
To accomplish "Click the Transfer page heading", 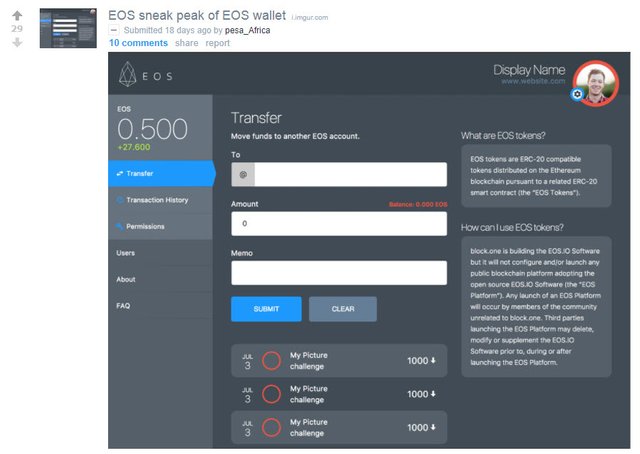I will (x=256, y=118).
